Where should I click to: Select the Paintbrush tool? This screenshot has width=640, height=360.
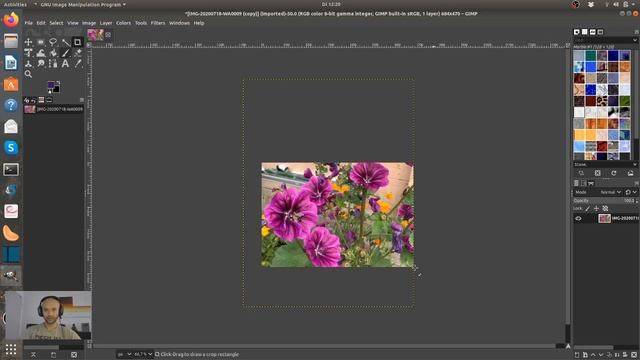[x=65, y=53]
